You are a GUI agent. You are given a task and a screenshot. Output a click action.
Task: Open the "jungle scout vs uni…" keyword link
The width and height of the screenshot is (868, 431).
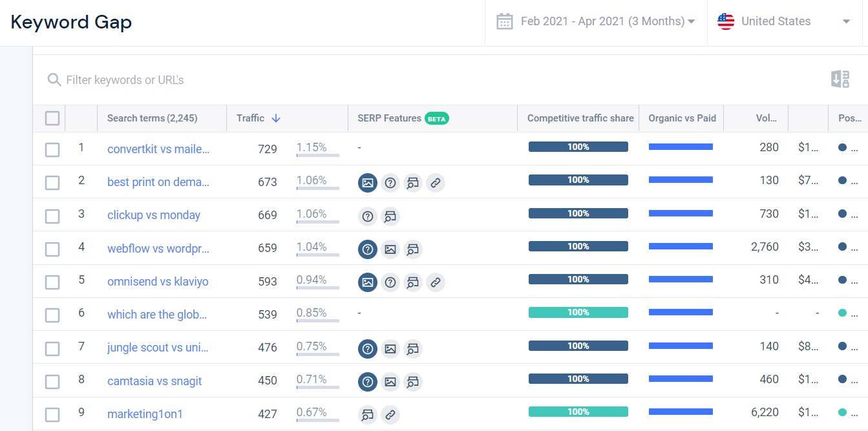158,348
